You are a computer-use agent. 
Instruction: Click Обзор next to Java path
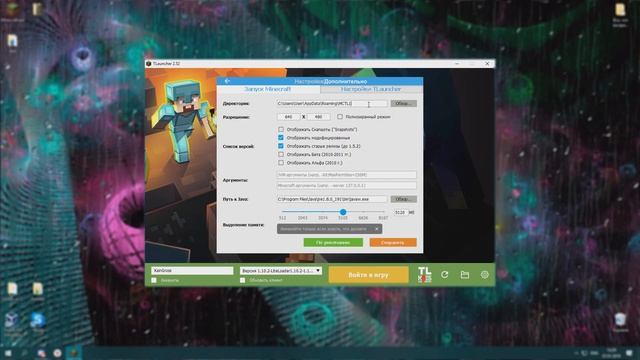403,199
